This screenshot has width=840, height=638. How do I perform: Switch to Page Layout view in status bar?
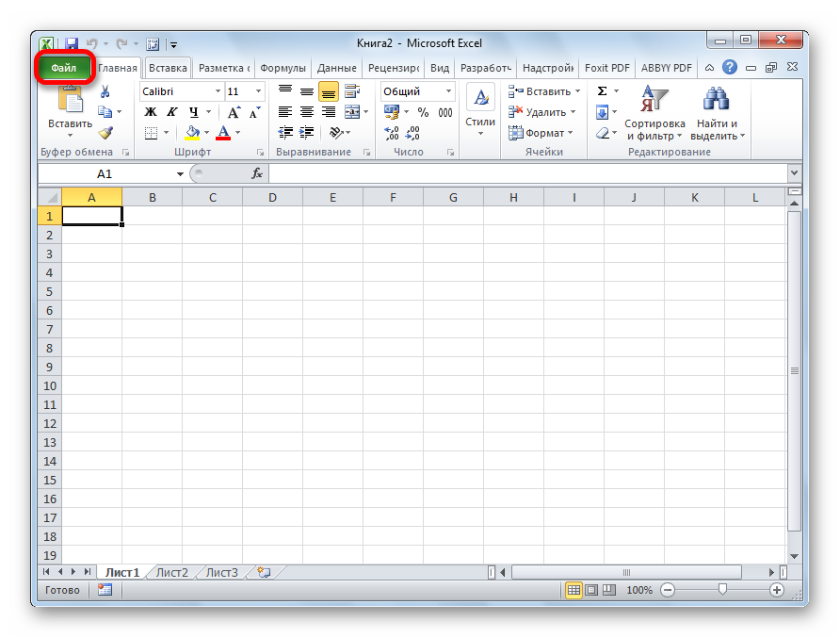click(x=591, y=590)
